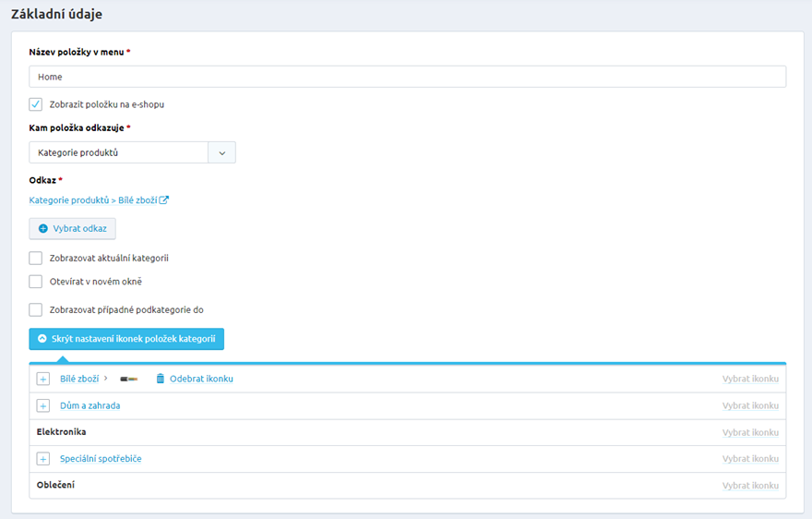Click Vybrat ikonku for Elektronika row
812x519 pixels.
(750, 432)
